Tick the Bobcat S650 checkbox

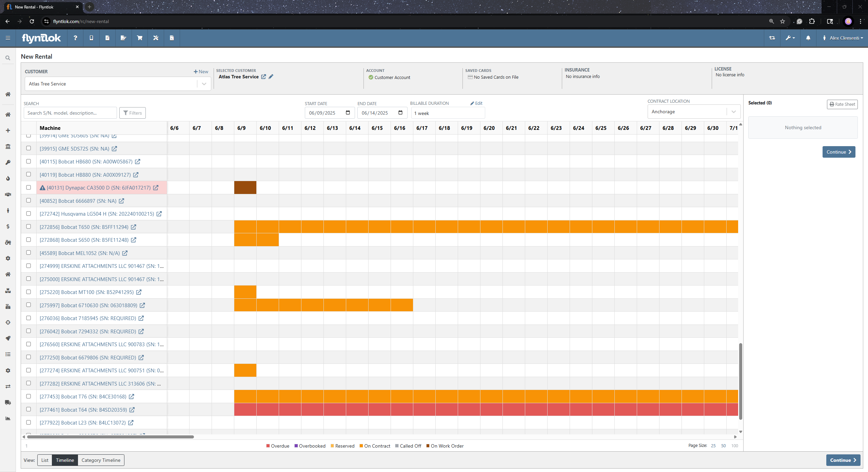pyautogui.click(x=28, y=240)
